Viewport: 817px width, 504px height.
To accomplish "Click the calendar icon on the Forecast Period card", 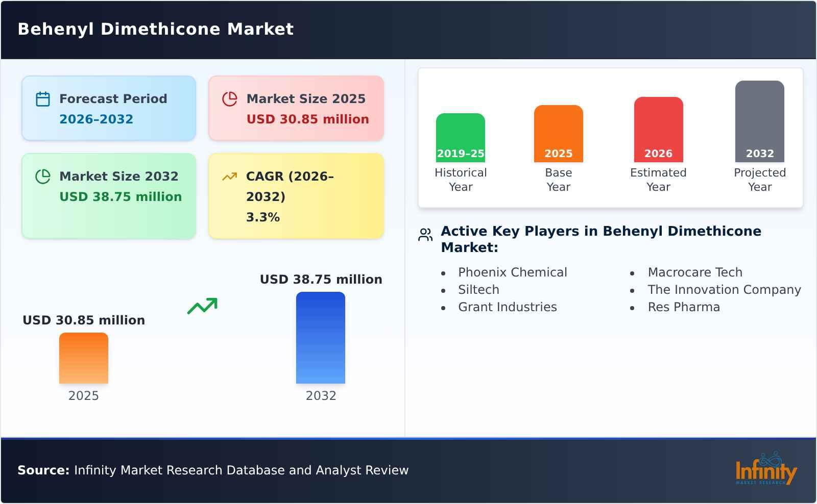I will coord(42,98).
